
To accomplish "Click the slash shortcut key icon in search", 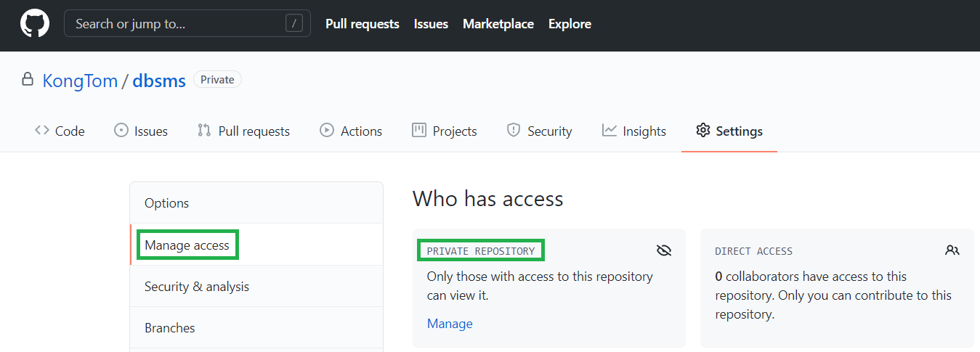I will pos(293,23).
